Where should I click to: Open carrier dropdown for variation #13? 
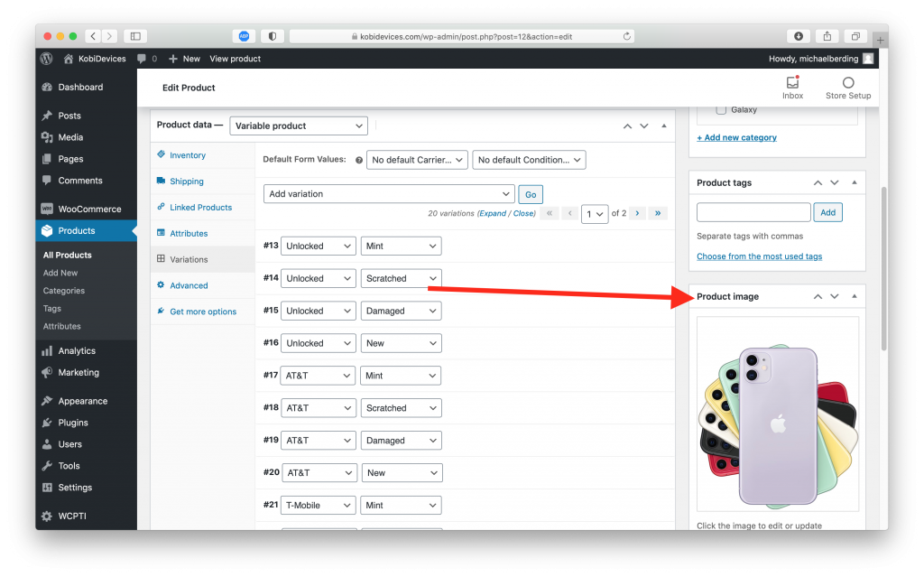319,246
